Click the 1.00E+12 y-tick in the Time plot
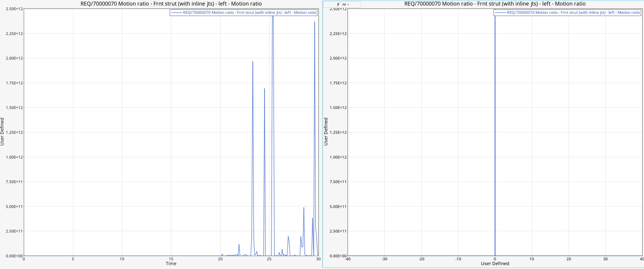The image size is (644, 269). point(14,157)
